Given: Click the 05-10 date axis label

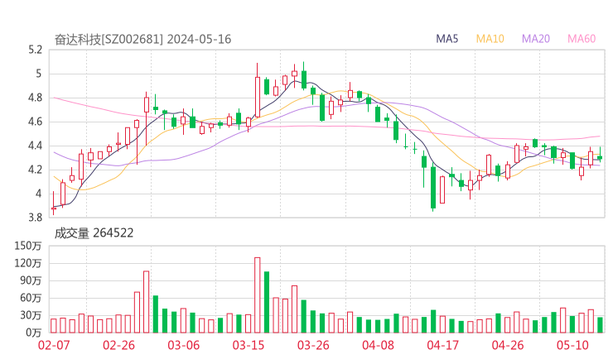Looking at the screenshot, I should coord(572,345).
